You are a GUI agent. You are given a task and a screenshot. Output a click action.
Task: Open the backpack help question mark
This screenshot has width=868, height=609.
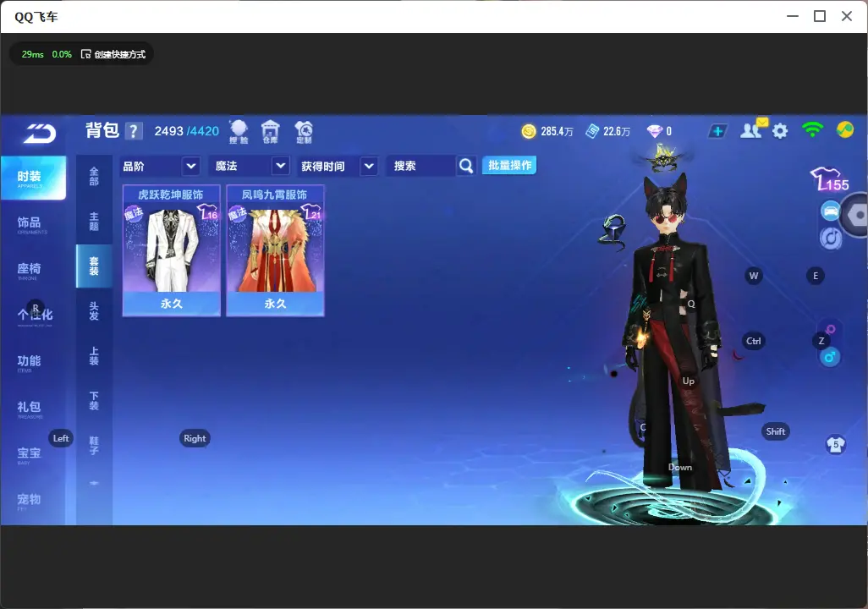pyautogui.click(x=134, y=131)
